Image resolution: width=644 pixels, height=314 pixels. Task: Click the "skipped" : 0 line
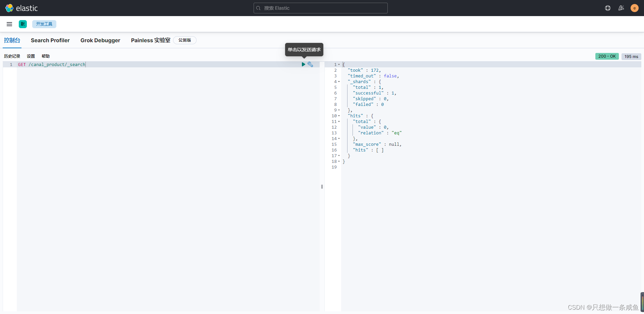[371, 99]
